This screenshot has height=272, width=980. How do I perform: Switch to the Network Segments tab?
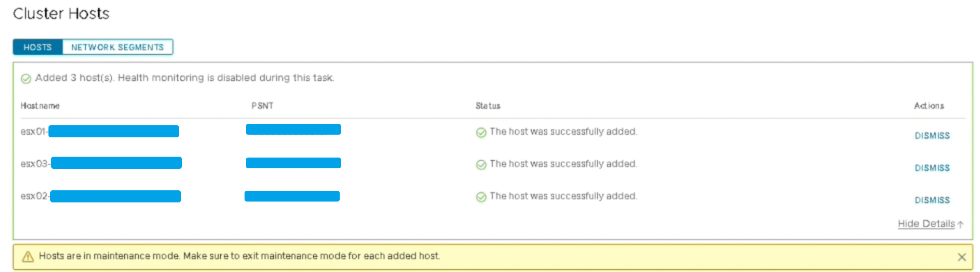[x=118, y=47]
